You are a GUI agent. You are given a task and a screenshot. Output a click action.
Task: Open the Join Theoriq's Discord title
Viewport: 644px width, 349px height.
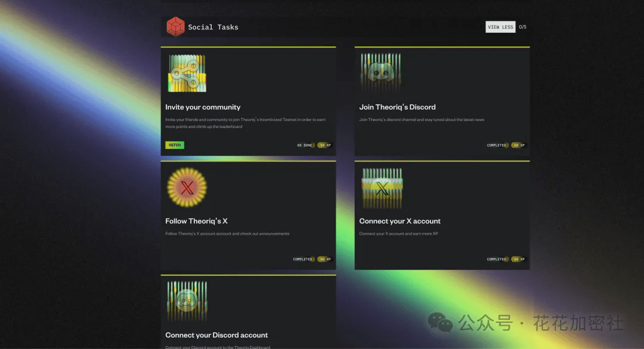click(398, 107)
